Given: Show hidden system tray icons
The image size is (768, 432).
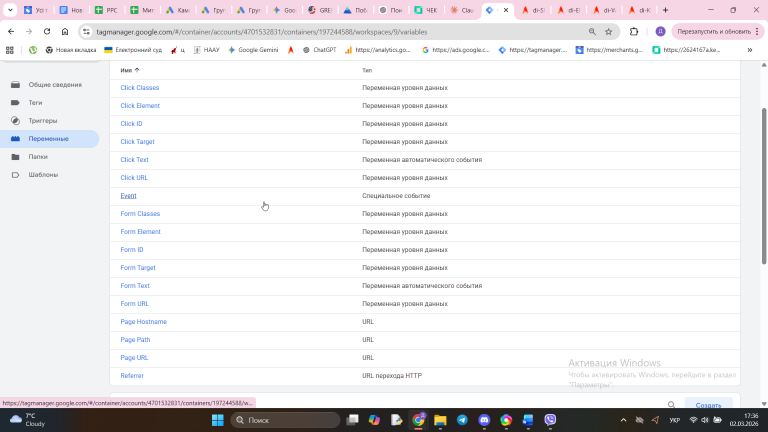Looking at the screenshot, I should (x=623, y=420).
